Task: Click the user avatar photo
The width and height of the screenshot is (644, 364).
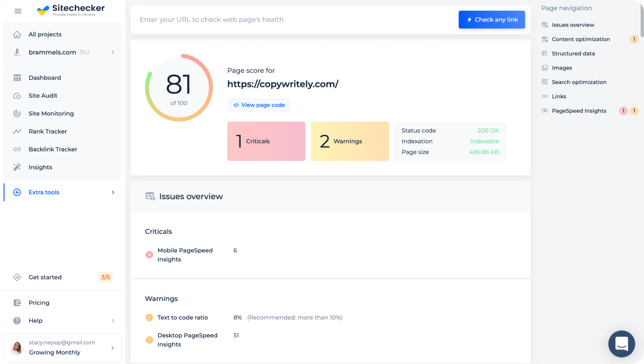Action: 17,348
